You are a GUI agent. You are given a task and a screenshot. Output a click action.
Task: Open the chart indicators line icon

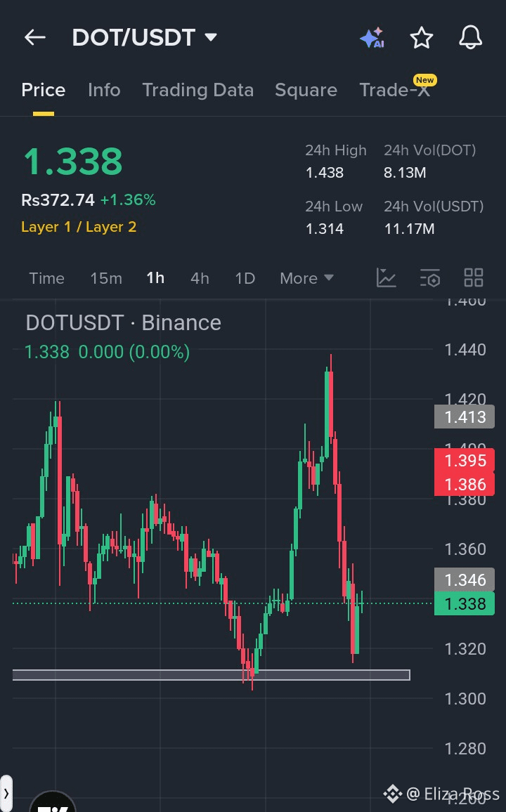pos(386,278)
